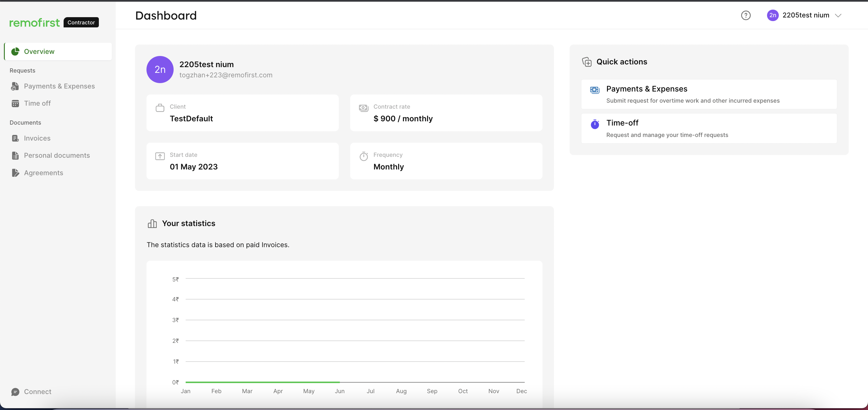Open Personal documents in the sidebar
Screen dimensions: 868x410
(58, 155)
